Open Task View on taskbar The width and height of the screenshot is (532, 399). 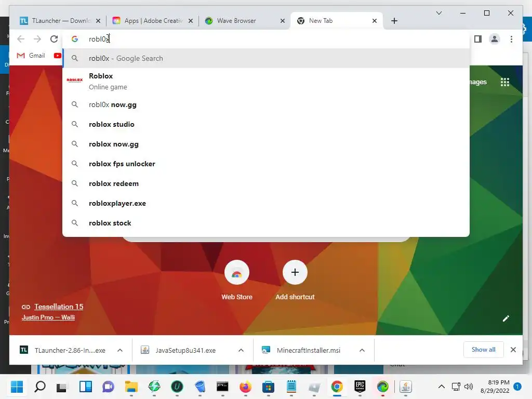click(x=62, y=387)
